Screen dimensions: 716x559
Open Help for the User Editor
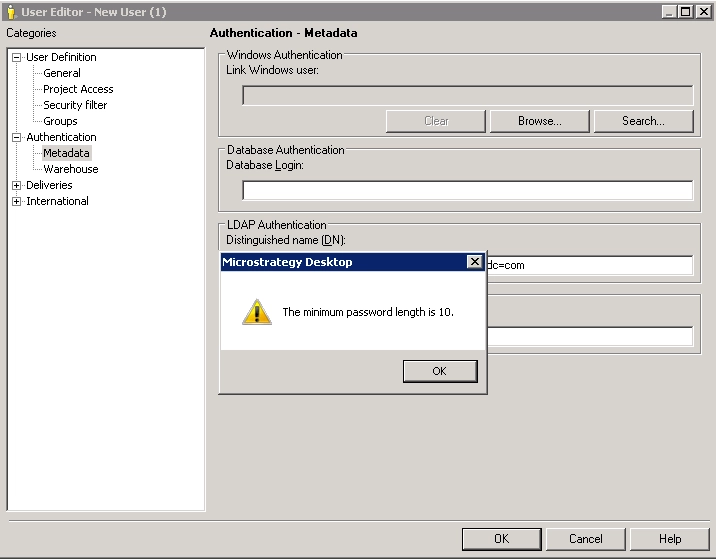(x=670, y=539)
